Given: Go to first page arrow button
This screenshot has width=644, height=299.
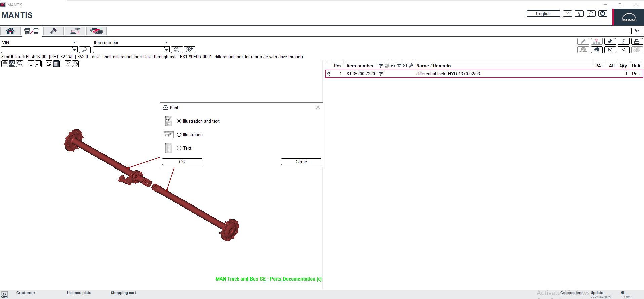Looking at the screenshot, I should (x=610, y=50).
